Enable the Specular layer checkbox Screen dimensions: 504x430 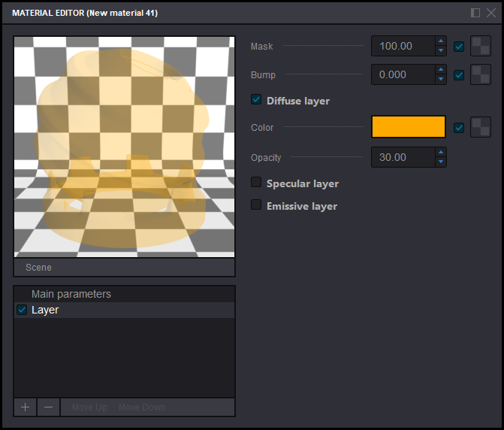pyautogui.click(x=256, y=183)
